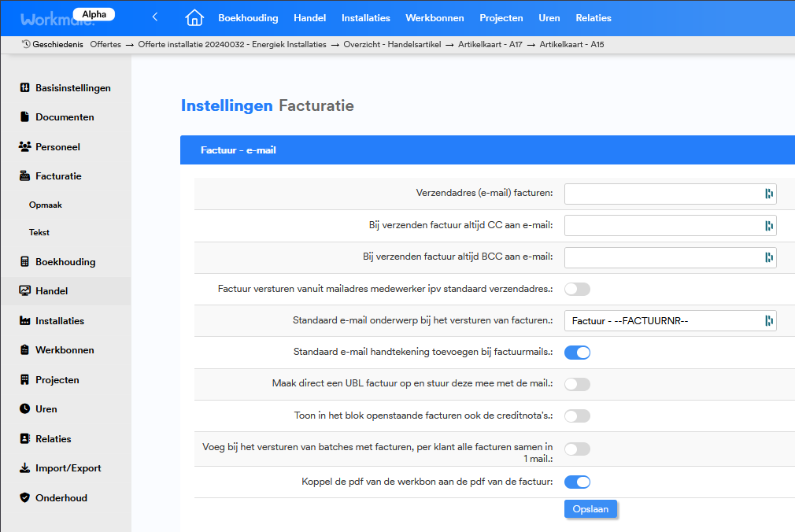This screenshot has width=795, height=532.
Task: Click the Personeel people icon
Action: [x=24, y=147]
